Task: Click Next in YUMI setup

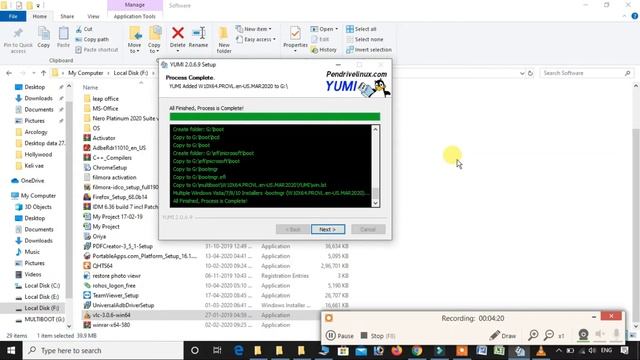Action: click(328, 229)
